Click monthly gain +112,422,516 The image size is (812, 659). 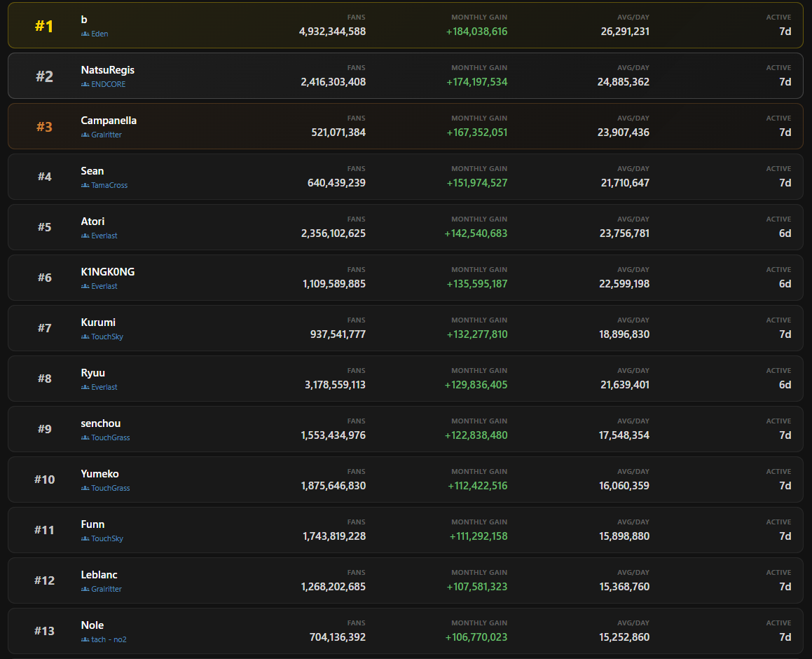(x=478, y=486)
